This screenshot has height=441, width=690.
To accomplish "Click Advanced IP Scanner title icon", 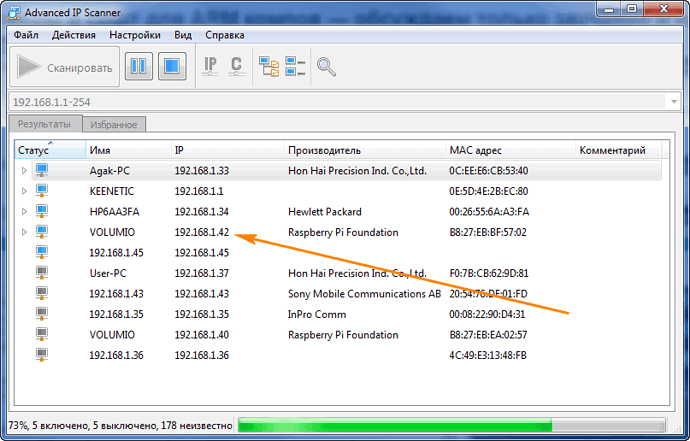I will coord(14,13).
